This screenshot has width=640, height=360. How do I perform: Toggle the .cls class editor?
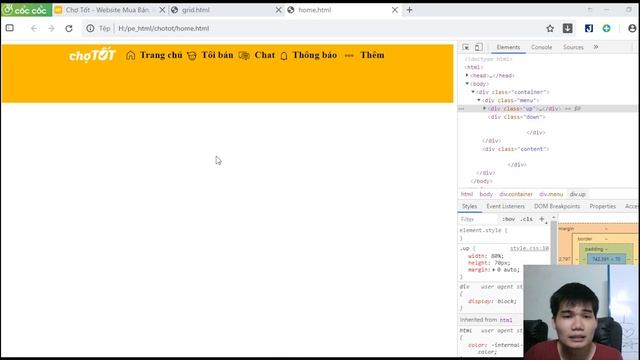pos(527,220)
